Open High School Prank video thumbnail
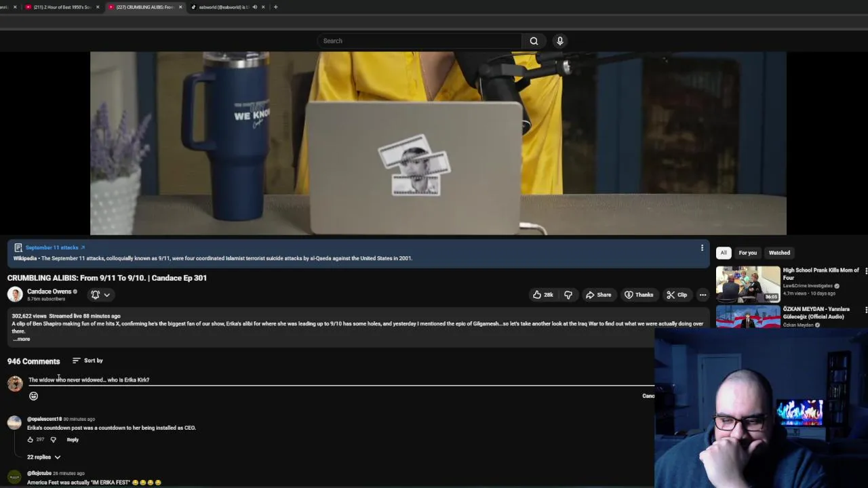 tap(748, 284)
